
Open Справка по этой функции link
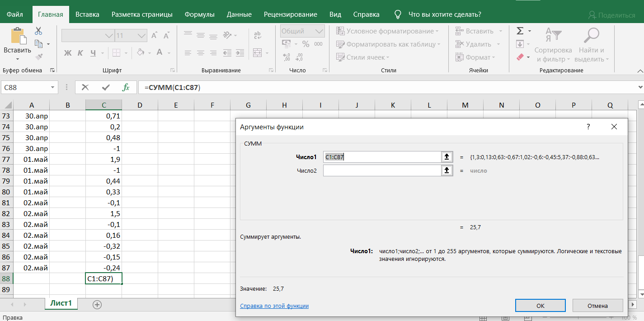coord(274,306)
